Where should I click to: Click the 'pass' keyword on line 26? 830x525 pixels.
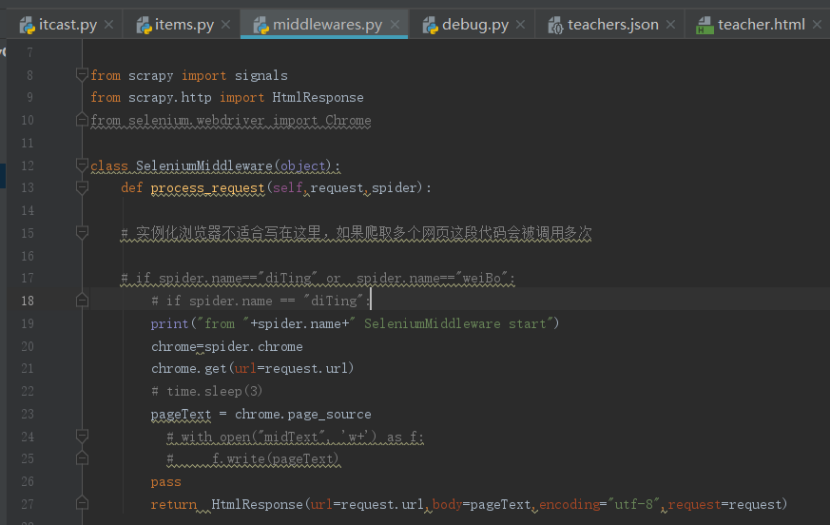point(166,482)
